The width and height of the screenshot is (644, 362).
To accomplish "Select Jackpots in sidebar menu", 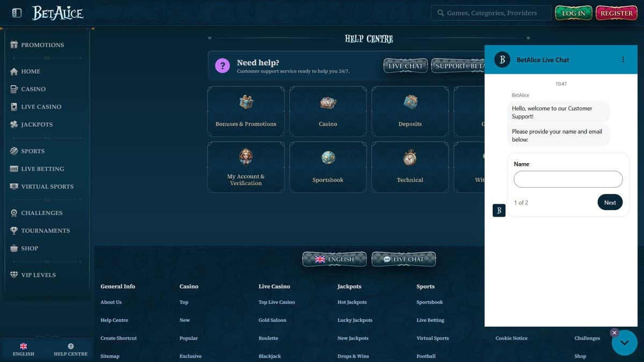I will (x=37, y=124).
